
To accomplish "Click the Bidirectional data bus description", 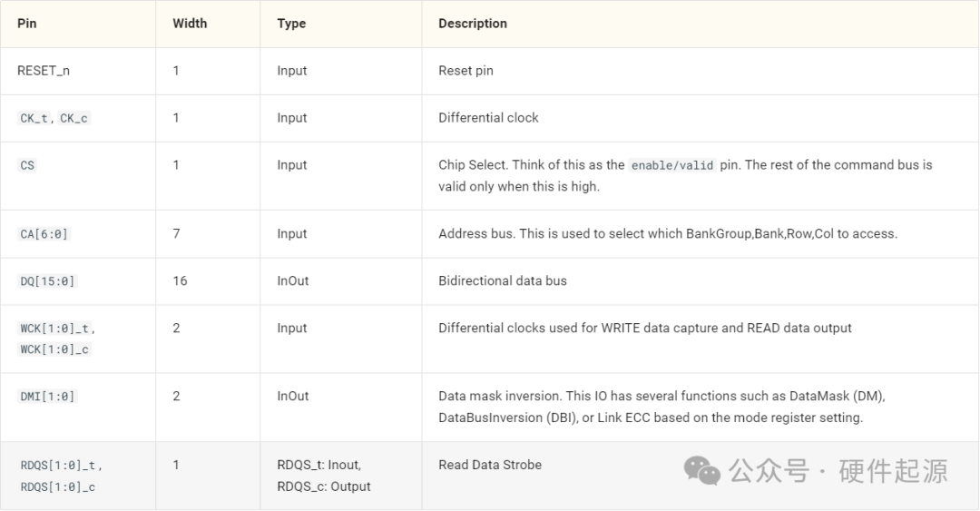I will (x=503, y=281).
